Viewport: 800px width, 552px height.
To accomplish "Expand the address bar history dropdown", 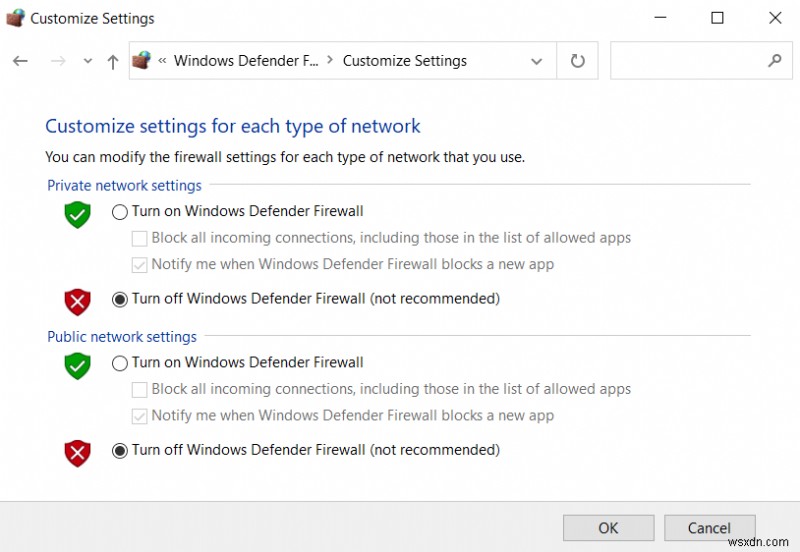I will [537, 61].
